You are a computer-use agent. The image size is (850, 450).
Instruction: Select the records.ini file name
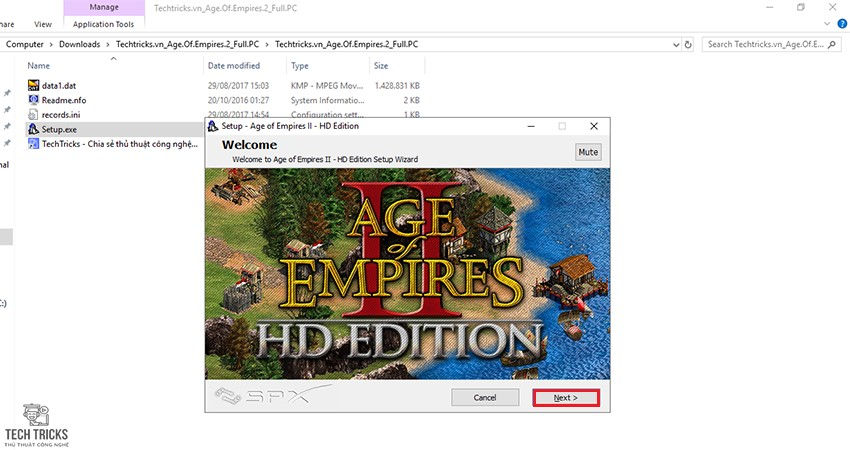point(61,115)
